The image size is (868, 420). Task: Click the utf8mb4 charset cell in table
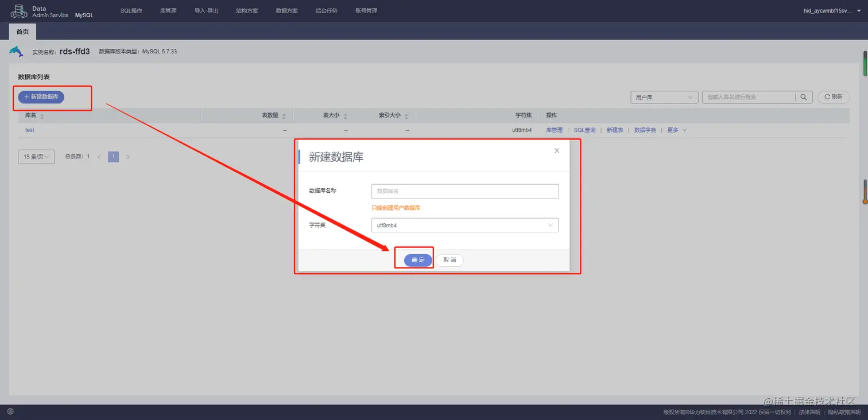(522, 130)
